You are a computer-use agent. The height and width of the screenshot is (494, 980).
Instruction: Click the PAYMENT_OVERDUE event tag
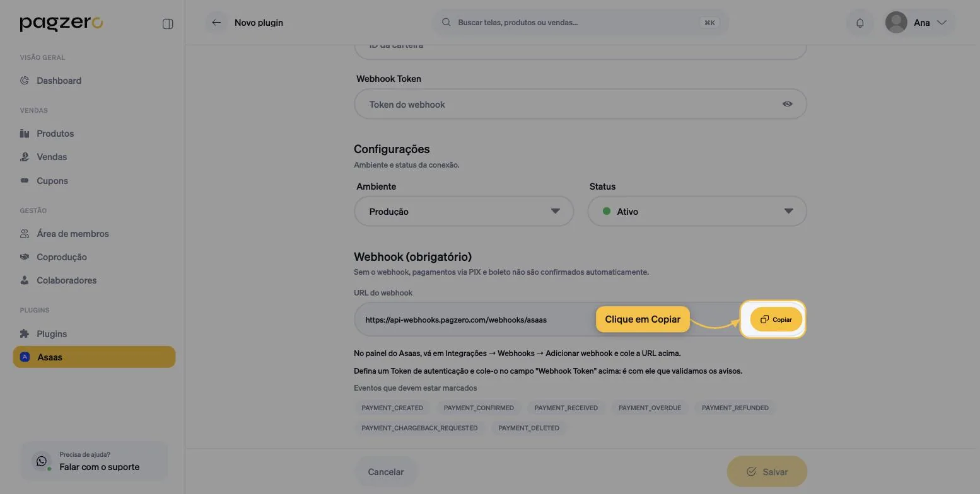[650, 408]
